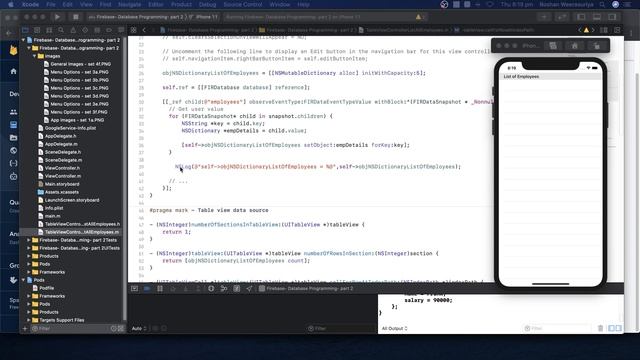
Task: Collapse the Firebase project root
Action: click(x=23, y=40)
